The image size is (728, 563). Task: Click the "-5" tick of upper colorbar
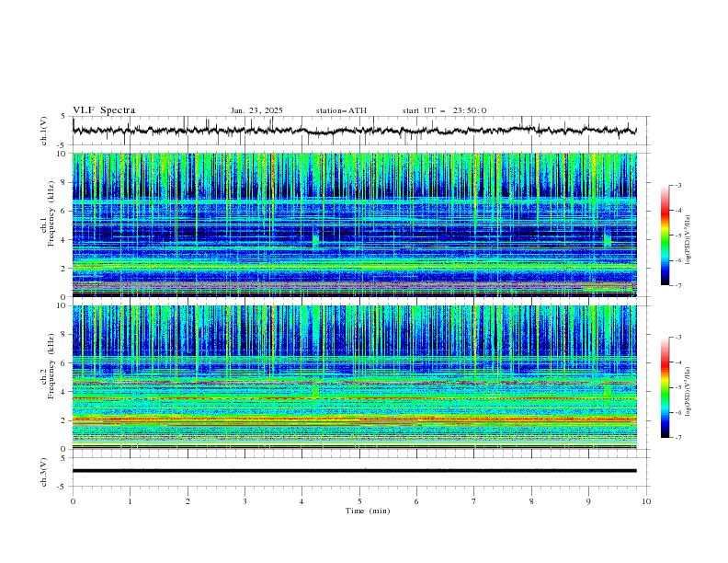pos(678,236)
